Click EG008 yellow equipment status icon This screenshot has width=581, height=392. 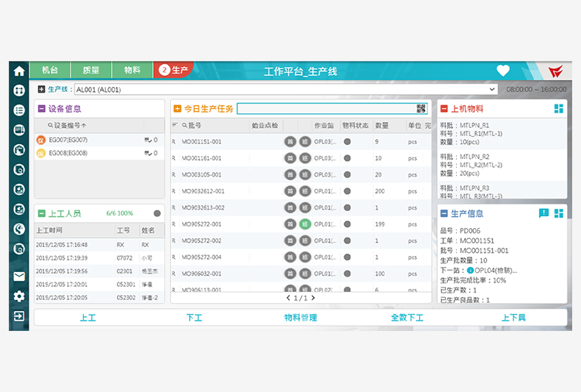click(40, 153)
